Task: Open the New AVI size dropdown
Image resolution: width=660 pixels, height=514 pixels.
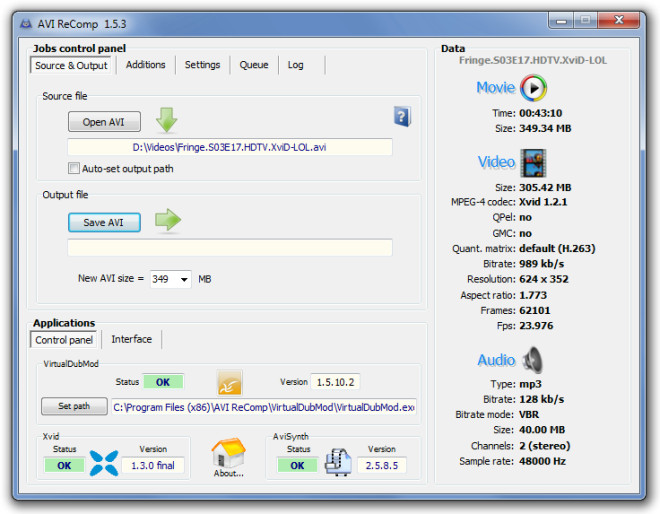Action: [x=184, y=279]
